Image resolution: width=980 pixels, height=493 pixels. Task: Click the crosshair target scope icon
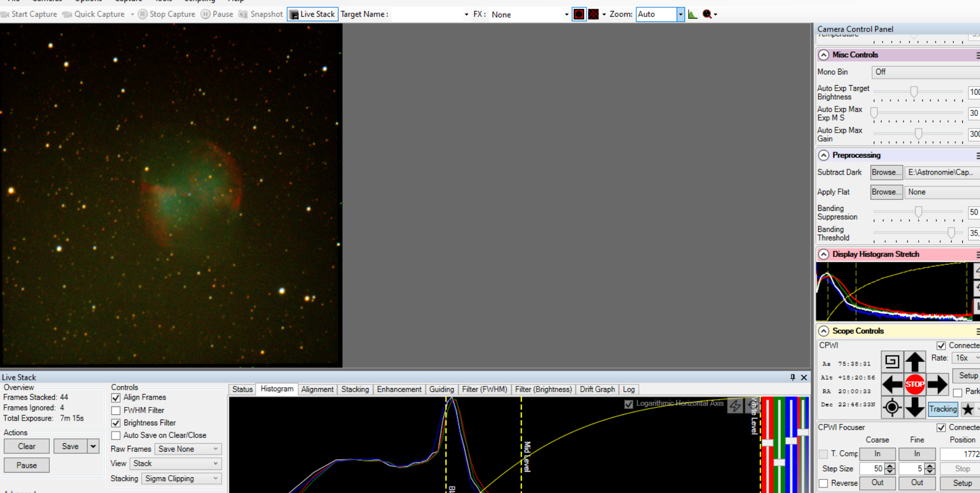892,408
